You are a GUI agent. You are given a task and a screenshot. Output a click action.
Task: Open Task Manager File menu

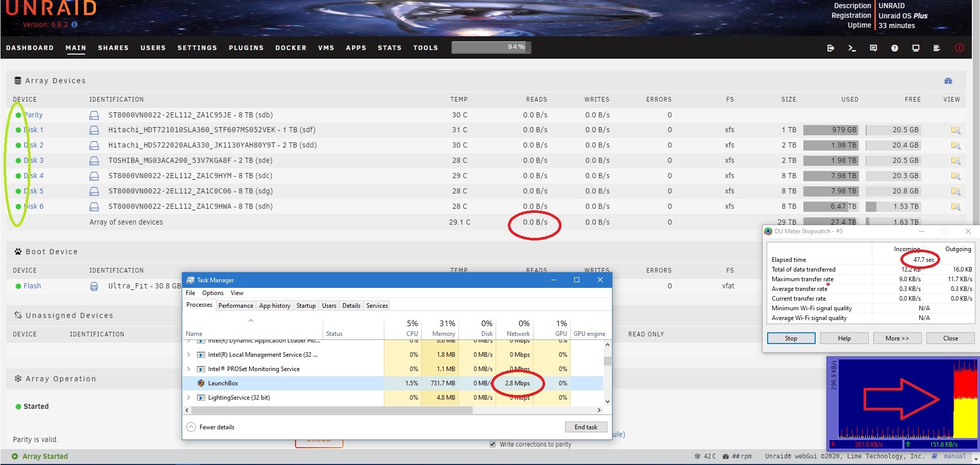(x=190, y=293)
